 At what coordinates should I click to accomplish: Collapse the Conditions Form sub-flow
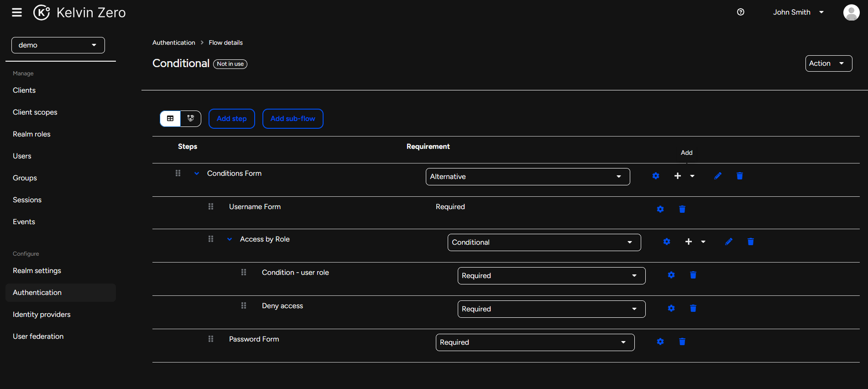click(197, 173)
